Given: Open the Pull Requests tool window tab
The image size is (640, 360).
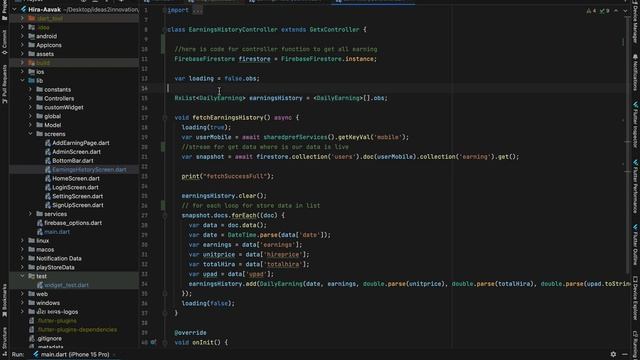Looking at the screenshot, I should pyautogui.click(x=4, y=84).
